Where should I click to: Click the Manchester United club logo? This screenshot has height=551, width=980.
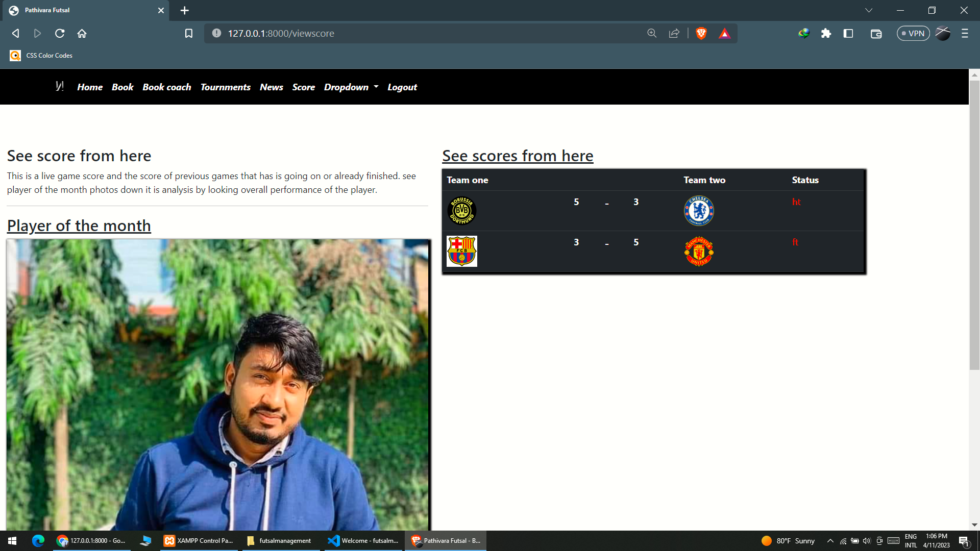tap(698, 251)
